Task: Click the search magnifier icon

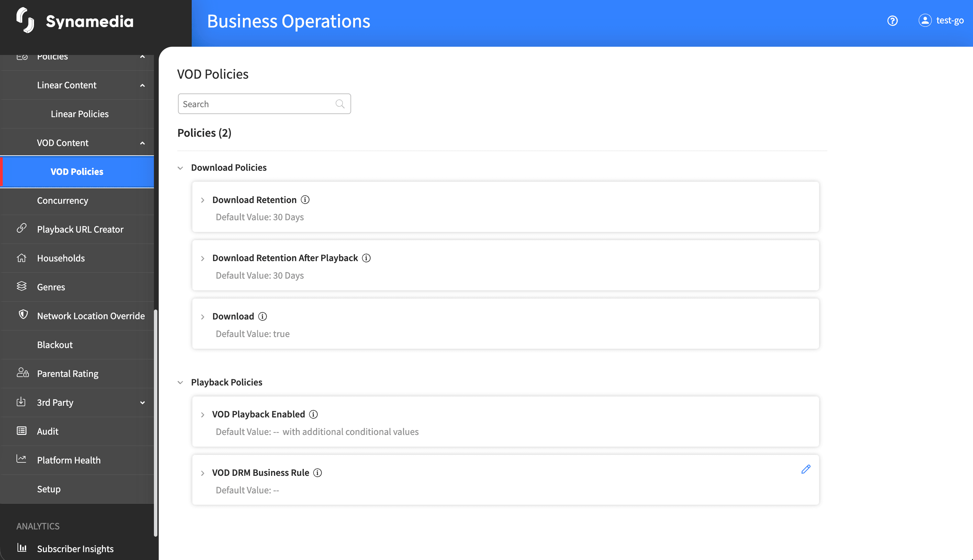Action: [x=339, y=104]
